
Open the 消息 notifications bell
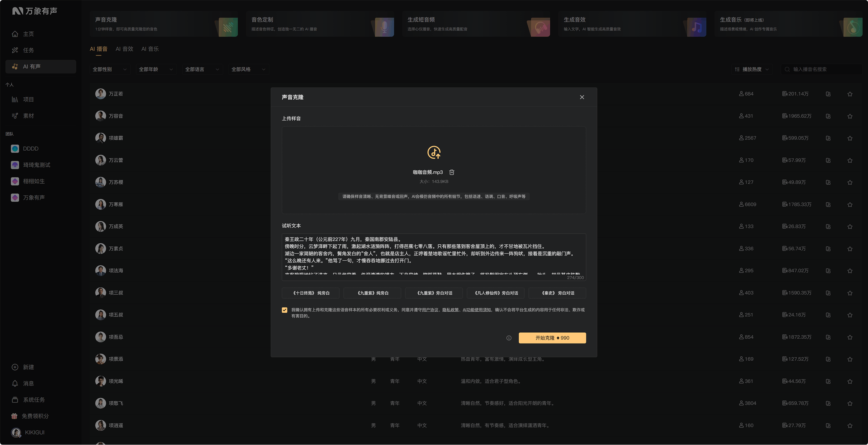pos(15,383)
